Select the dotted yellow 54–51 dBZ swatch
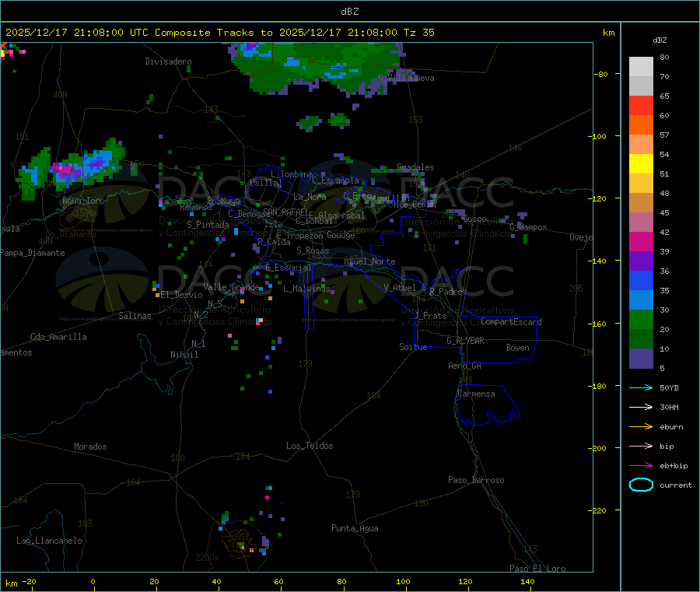700x592 pixels. [x=641, y=164]
